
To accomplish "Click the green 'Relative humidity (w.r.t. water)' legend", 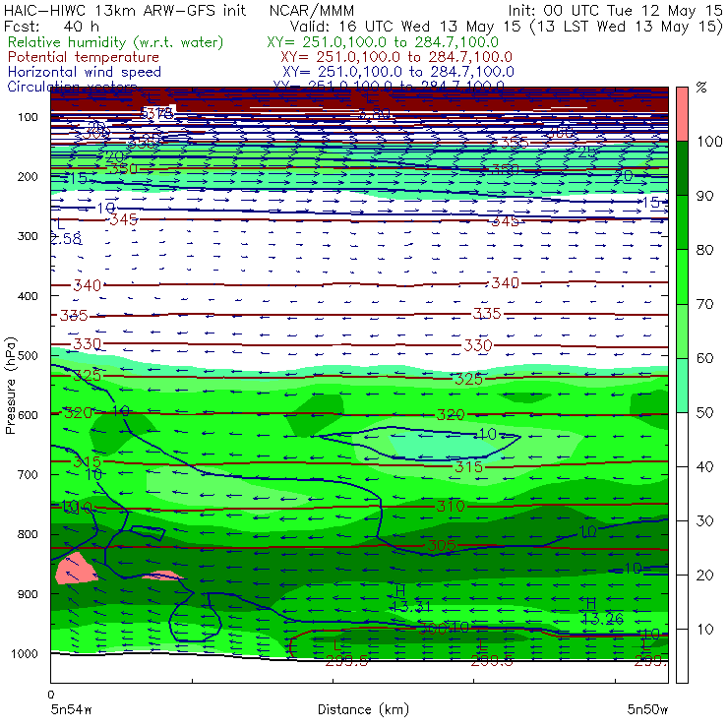I will click(x=116, y=42).
